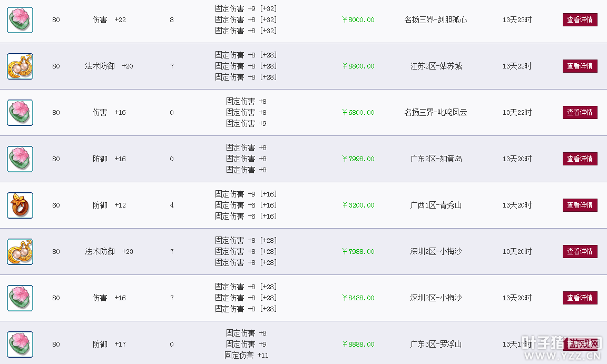This screenshot has height=364, width=607.
Task: Click the server name 深圳2区-小梅沙 on earring row
Action: tap(436, 251)
